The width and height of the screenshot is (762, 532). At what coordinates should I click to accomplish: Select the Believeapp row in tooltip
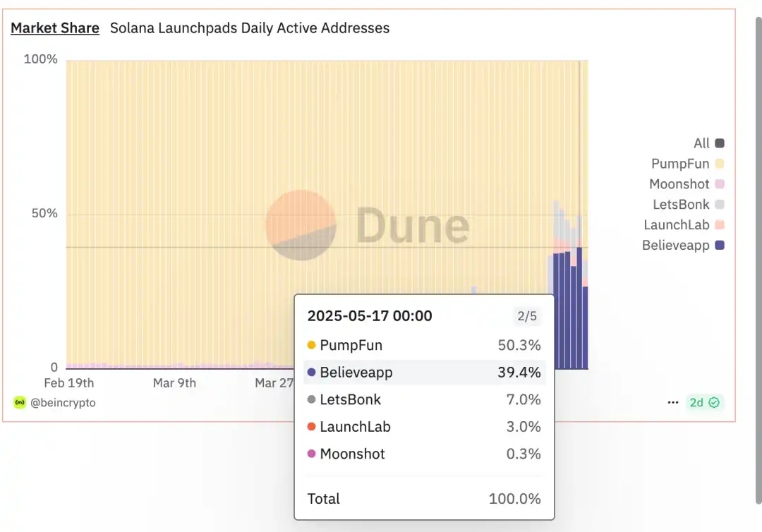click(423, 372)
